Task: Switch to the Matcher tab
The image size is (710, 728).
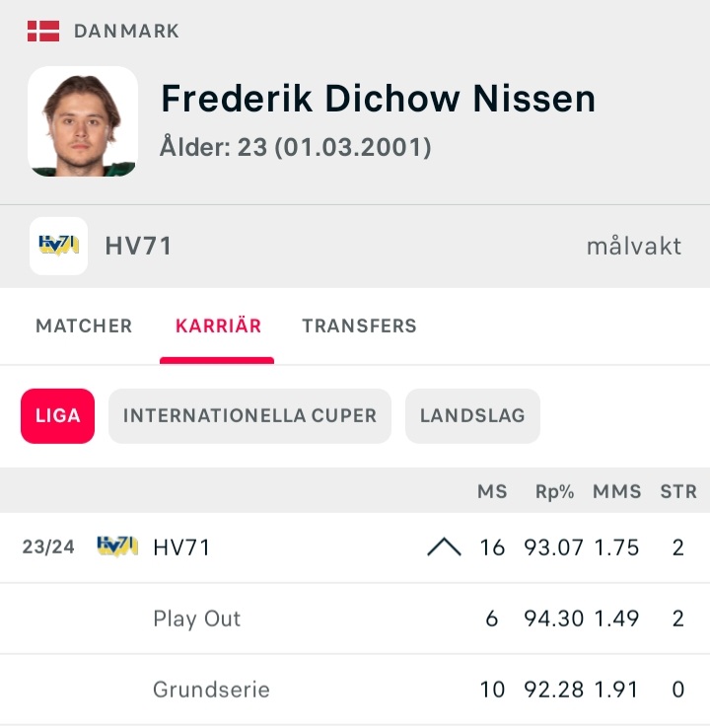Action: (84, 326)
